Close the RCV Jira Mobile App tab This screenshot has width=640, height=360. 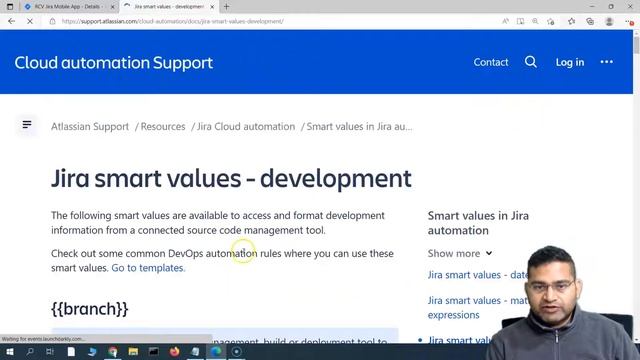click(x=113, y=7)
